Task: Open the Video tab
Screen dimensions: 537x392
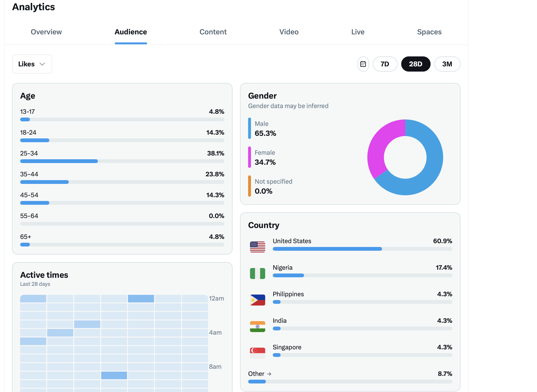Action: tap(289, 32)
